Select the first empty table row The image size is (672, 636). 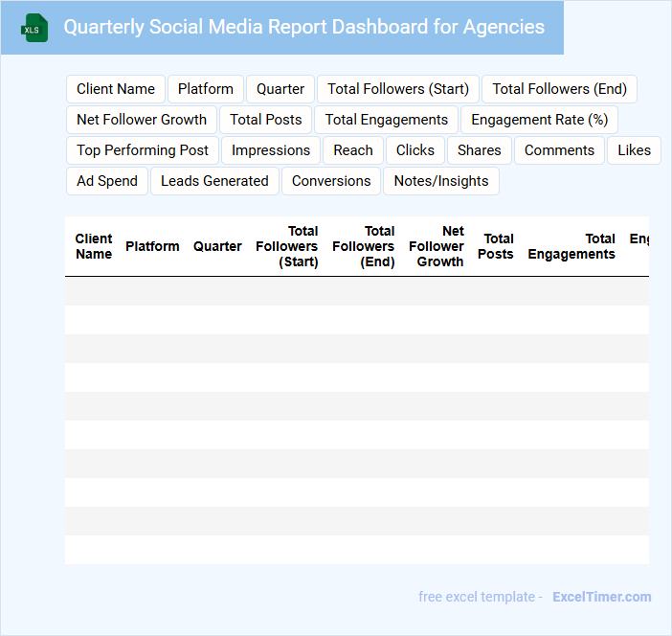pos(356,291)
